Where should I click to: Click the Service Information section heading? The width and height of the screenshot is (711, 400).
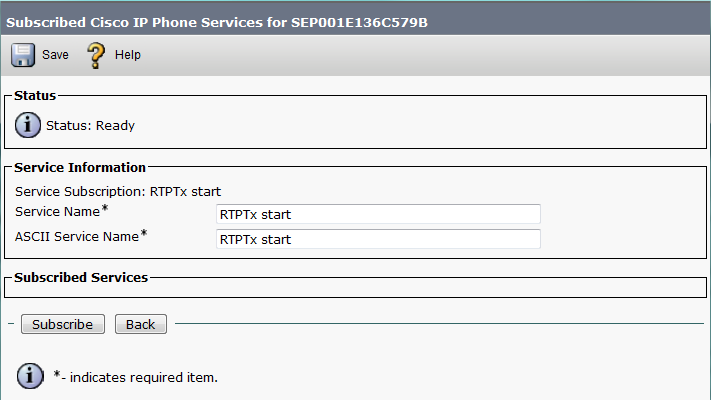tap(80, 168)
